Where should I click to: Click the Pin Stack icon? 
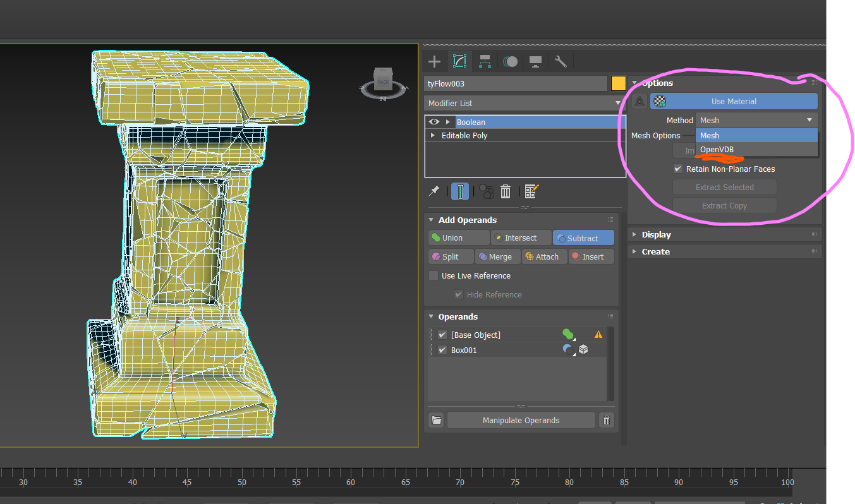coord(434,191)
